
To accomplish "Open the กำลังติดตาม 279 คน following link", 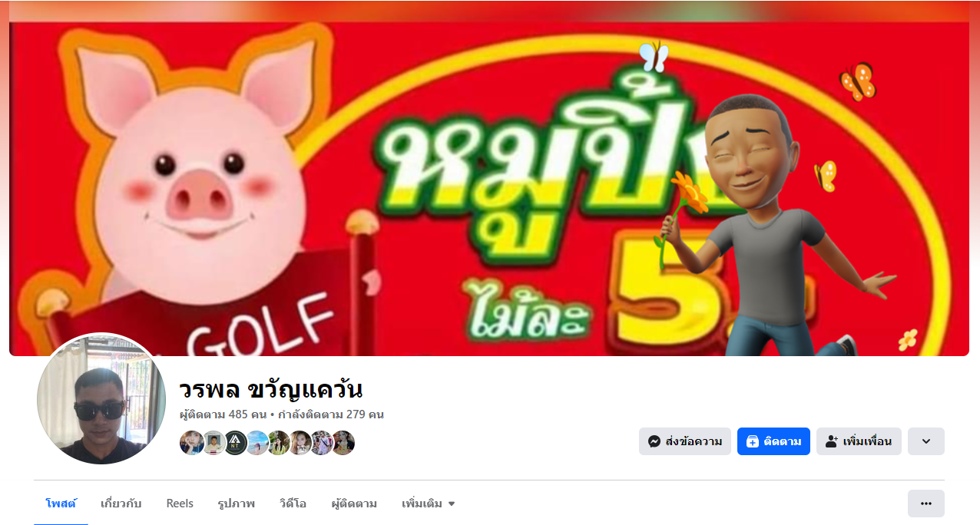I will [331, 414].
